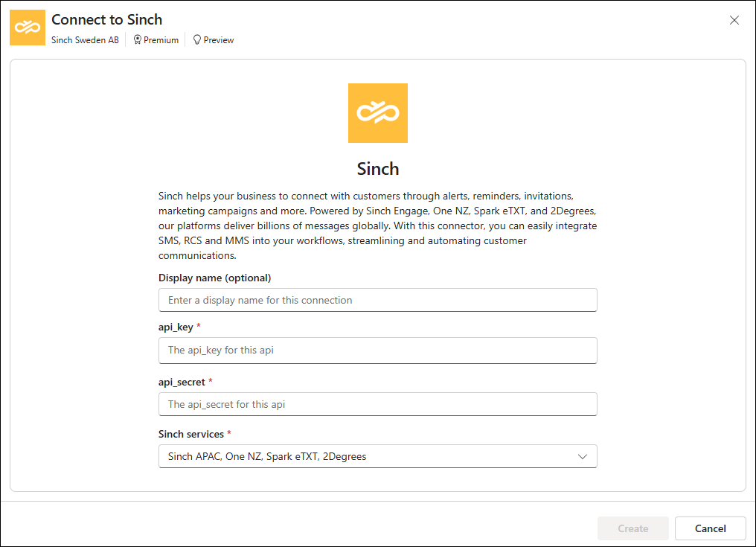
Task: Focus the Display name input field
Action: tap(377, 300)
